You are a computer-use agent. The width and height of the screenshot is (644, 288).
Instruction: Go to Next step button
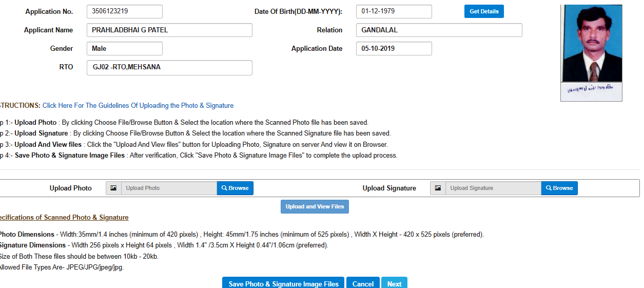(x=394, y=283)
